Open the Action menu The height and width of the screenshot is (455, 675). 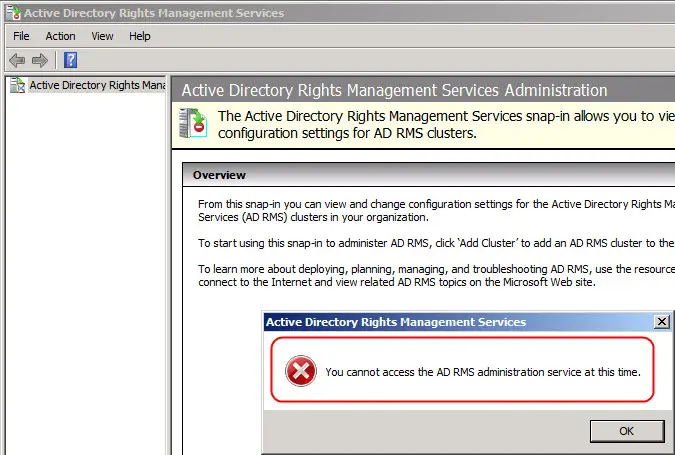click(60, 36)
